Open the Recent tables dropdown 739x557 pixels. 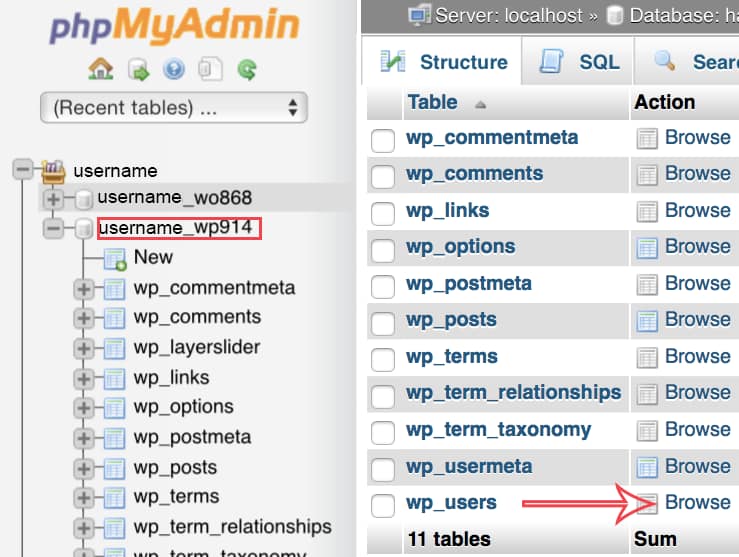(x=174, y=107)
